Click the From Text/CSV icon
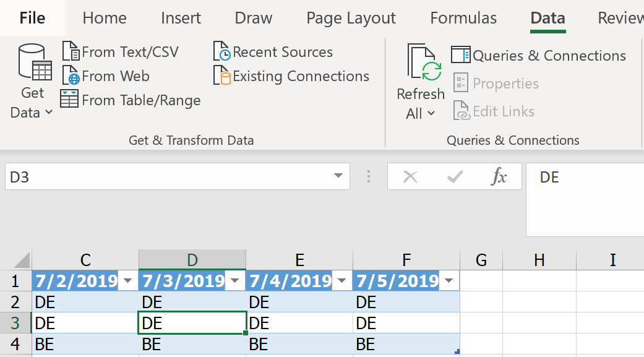Screen dimensions: 644x357 pyautogui.click(x=71, y=52)
